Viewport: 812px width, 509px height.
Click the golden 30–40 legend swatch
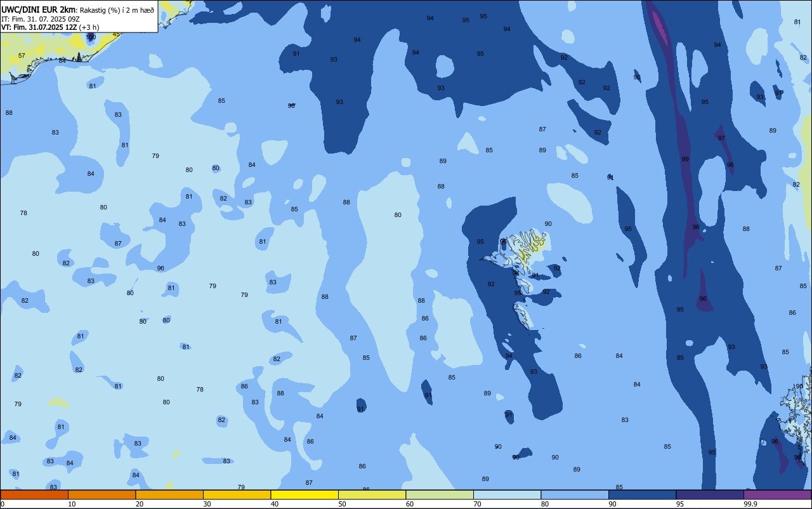(x=237, y=494)
